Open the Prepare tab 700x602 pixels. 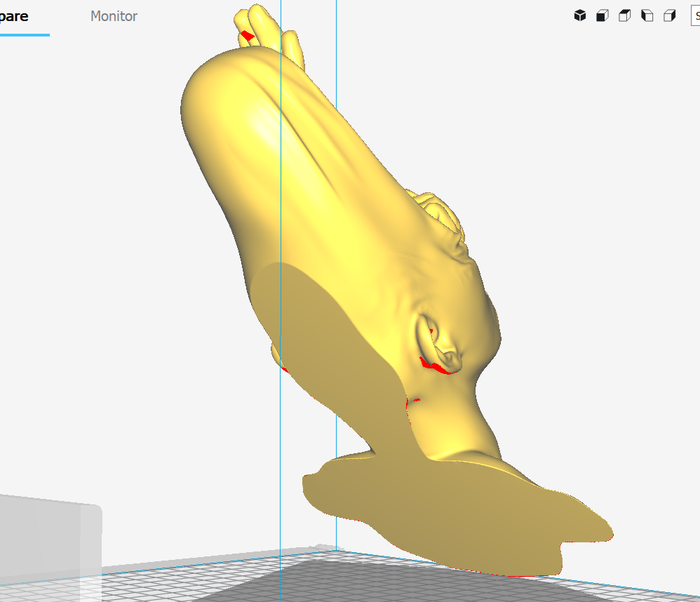pos(14,16)
